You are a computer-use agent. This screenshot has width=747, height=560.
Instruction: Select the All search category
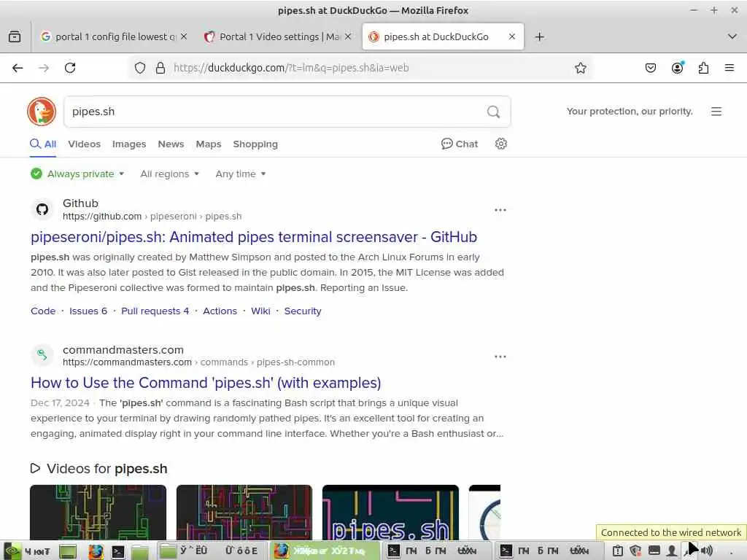(x=43, y=144)
